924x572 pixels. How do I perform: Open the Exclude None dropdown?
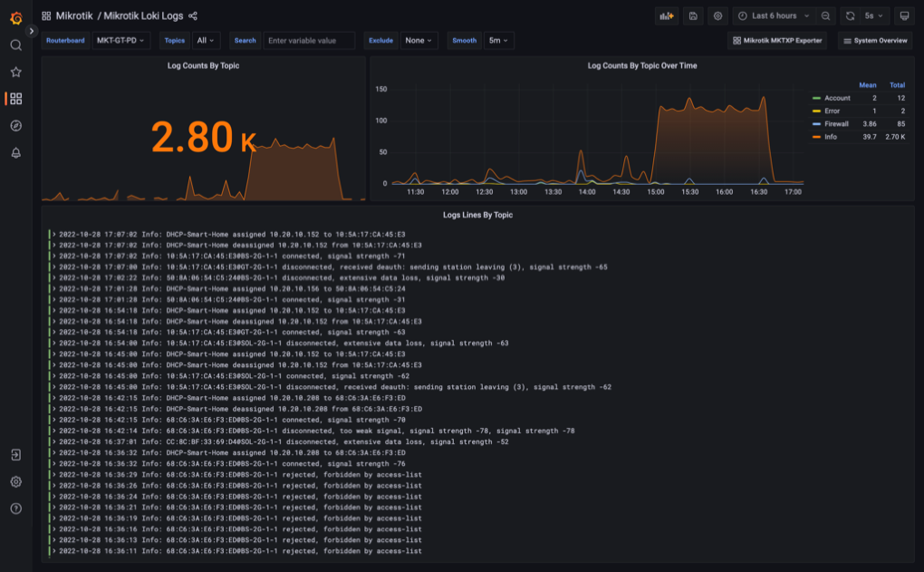coord(419,40)
